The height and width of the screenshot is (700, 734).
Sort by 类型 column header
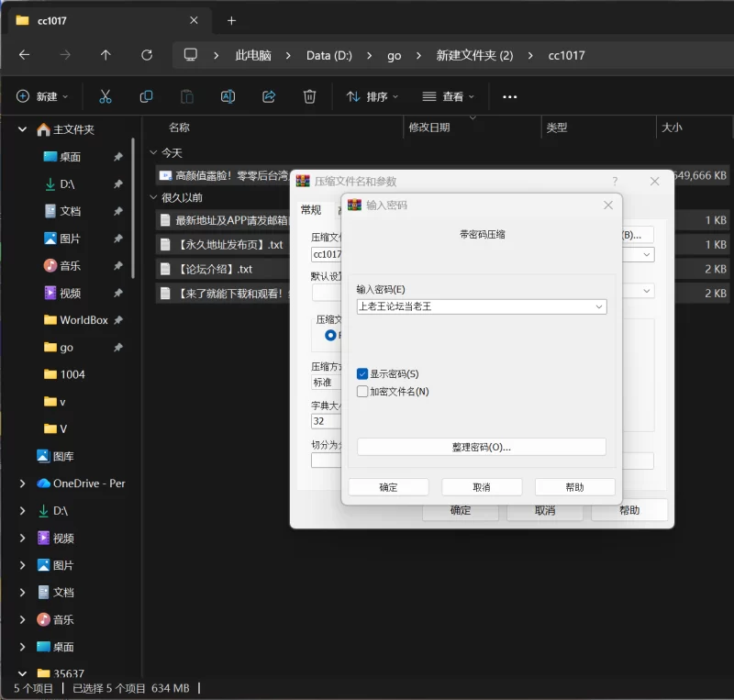[x=557, y=128]
